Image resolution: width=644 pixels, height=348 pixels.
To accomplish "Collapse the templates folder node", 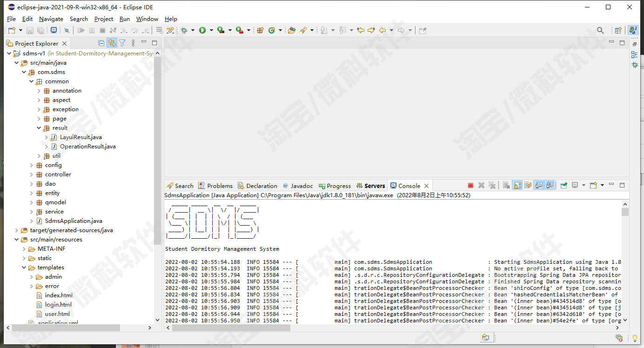I will [x=24, y=268].
